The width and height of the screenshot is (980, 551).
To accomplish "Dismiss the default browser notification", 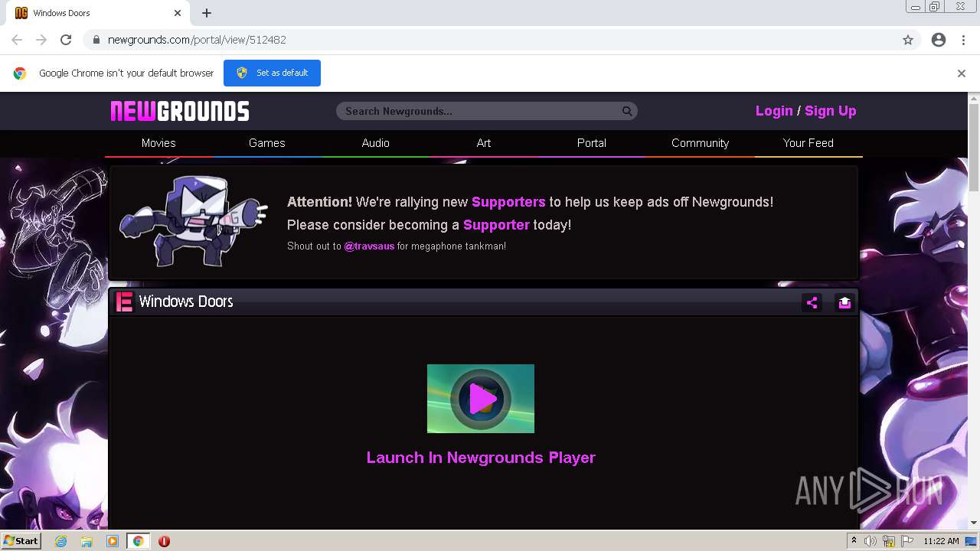I will (x=962, y=73).
